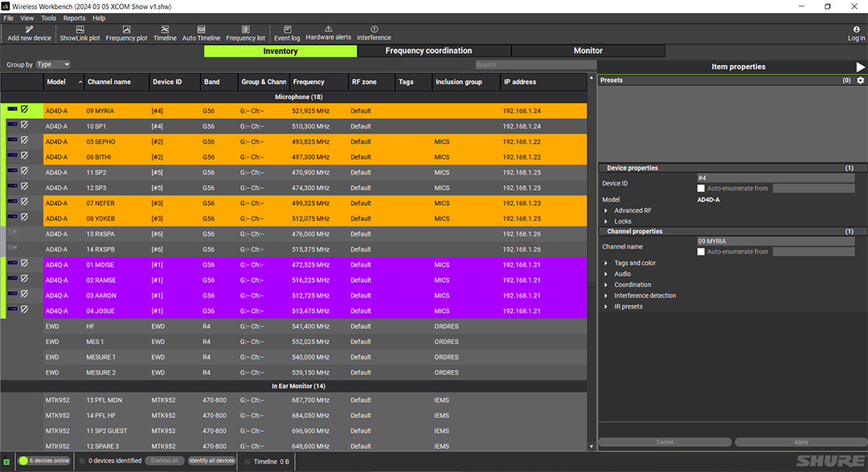Image resolution: width=868 pixels, height=472 pixels.
Task: Expand the Audio section
Action: [x=606, y=273]
